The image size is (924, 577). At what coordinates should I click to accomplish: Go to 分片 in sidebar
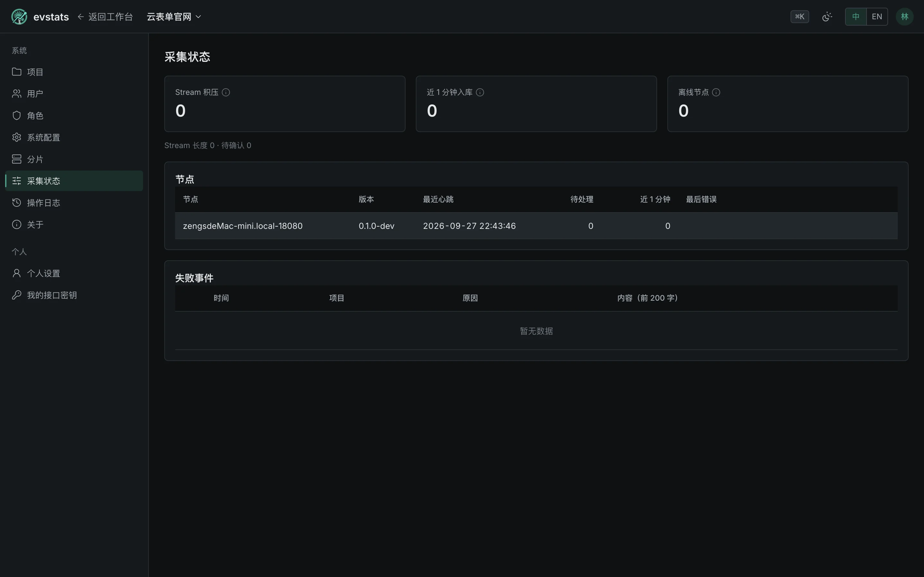pos(74,159)
